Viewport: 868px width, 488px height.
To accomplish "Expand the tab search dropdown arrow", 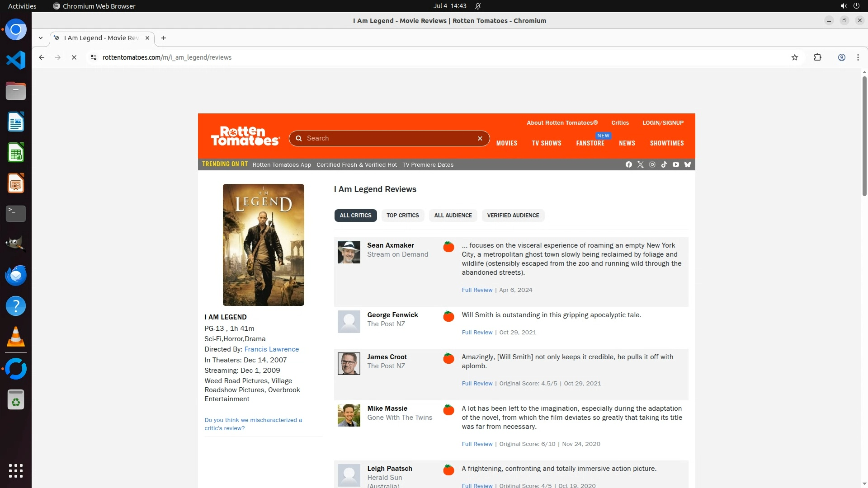I will [x=41, y=38].
